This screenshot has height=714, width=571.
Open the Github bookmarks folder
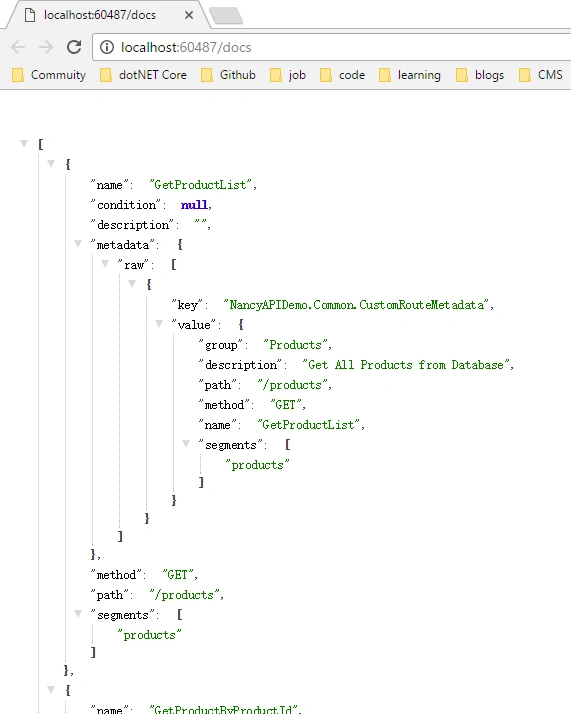point(228,75)
